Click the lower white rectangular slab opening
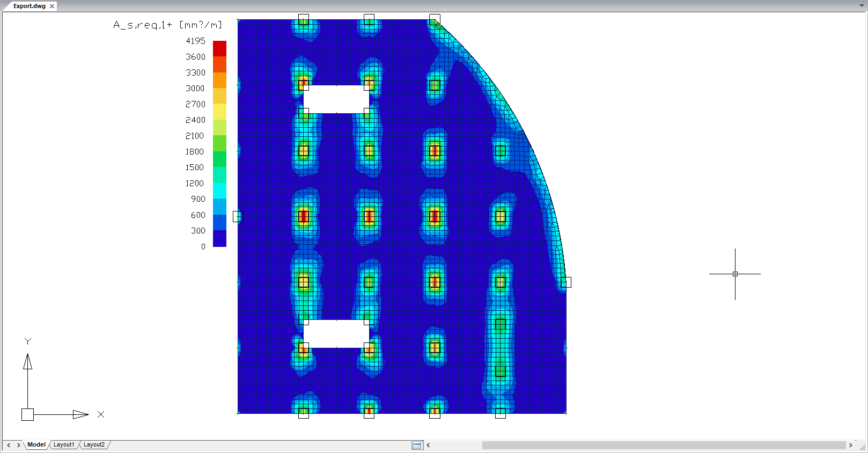 pos(336,334)
